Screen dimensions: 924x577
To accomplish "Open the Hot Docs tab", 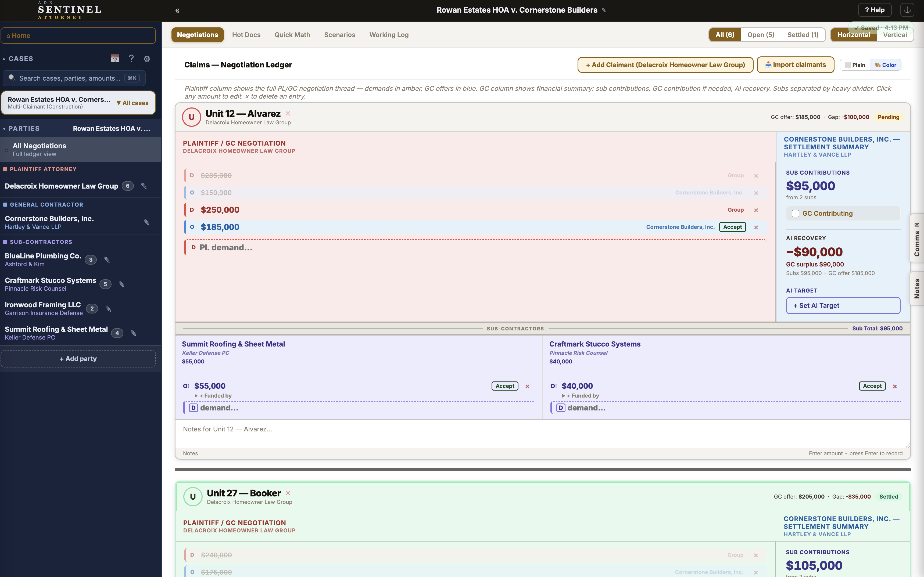I will coord(246,35).
